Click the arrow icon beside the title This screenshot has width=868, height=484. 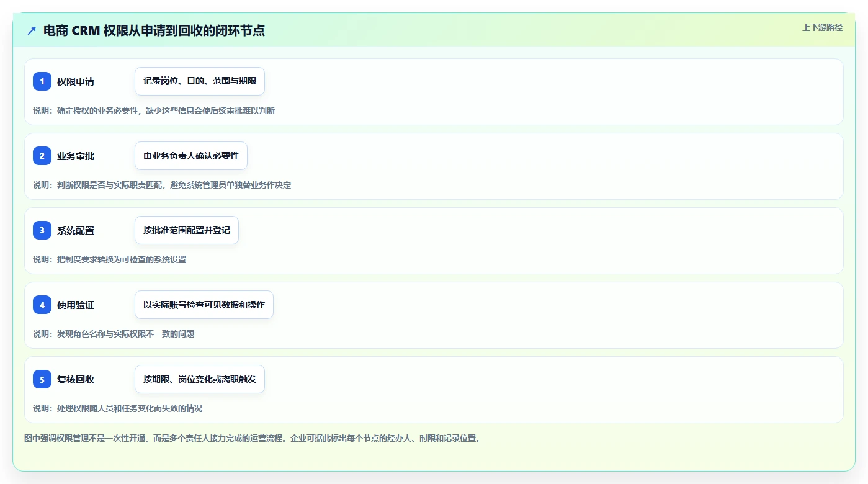point(32,30)
